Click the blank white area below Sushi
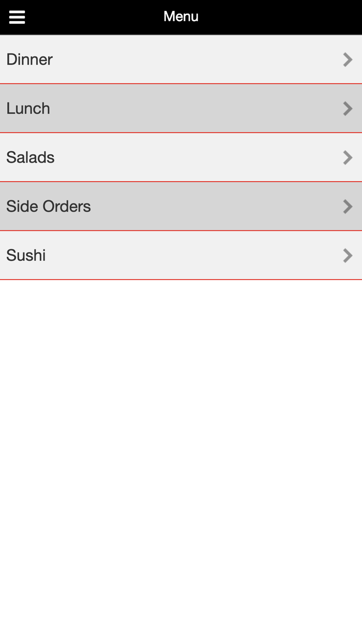 coord(181,440)
